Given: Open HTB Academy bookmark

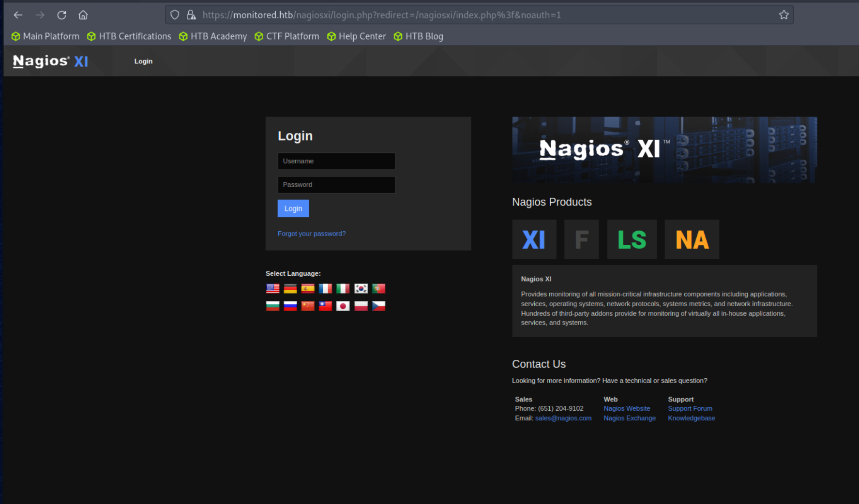Looking at the screenshot, I should 213,36.
